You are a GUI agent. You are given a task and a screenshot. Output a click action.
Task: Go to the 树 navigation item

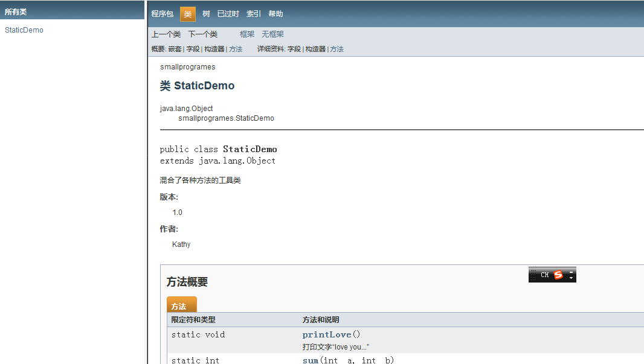click(206, 14)
